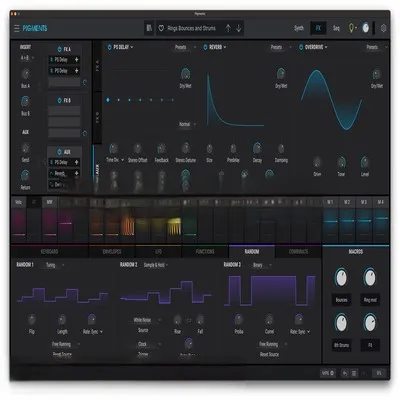This screenshot has height=400, width=400.
Task: Click the master volume knob in header
Action: click(x=366, y=28)
